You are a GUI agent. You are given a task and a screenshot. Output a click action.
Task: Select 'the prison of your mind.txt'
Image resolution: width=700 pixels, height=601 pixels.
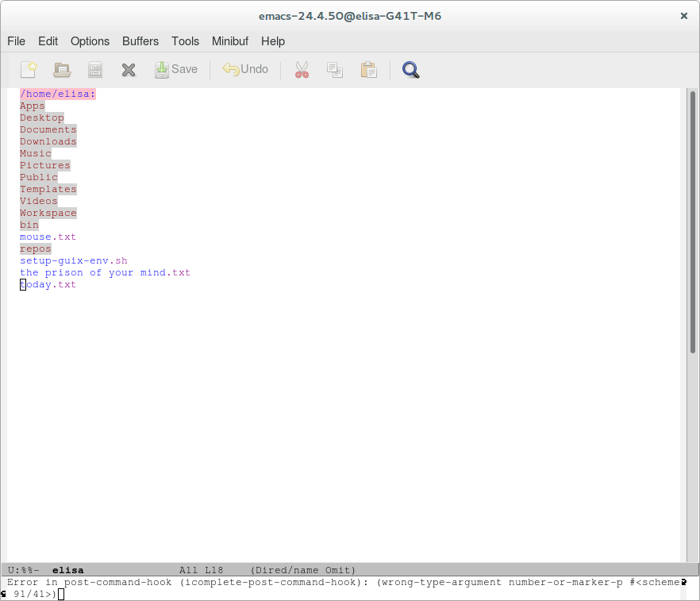point(105,272)
